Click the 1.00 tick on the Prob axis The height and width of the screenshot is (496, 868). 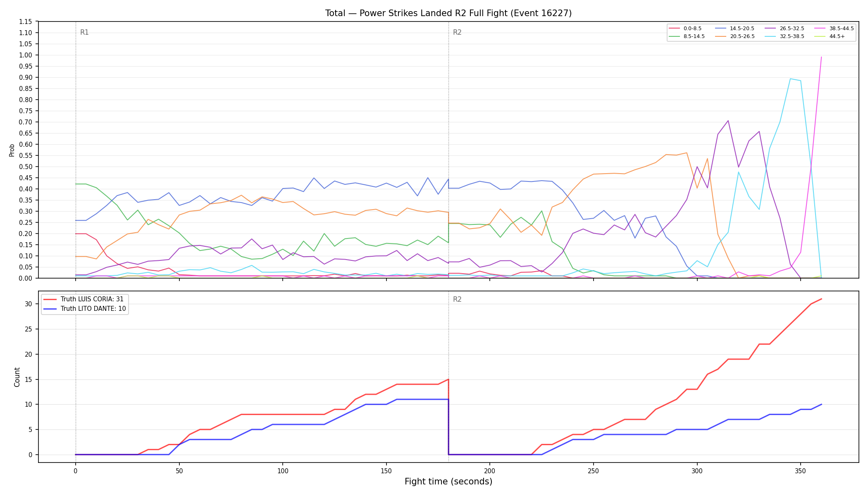(26, 55)
